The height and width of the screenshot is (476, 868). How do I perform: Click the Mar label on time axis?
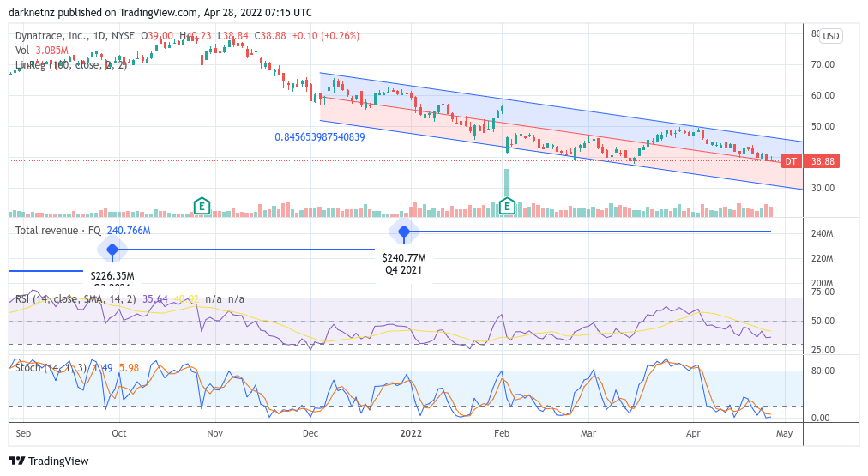pos(588,433)
